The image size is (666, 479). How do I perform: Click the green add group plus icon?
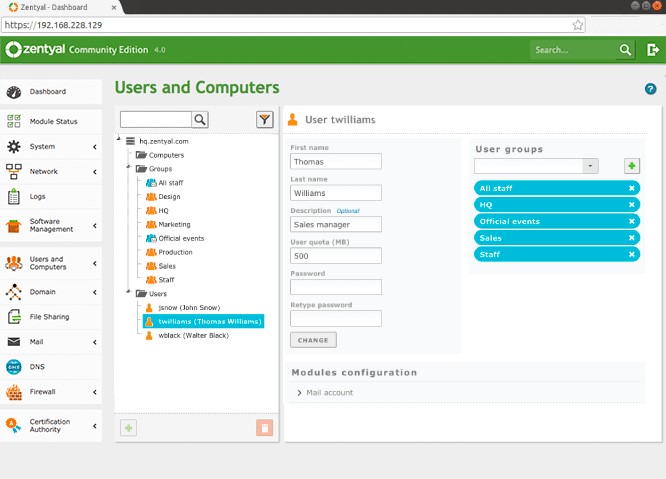632,166
